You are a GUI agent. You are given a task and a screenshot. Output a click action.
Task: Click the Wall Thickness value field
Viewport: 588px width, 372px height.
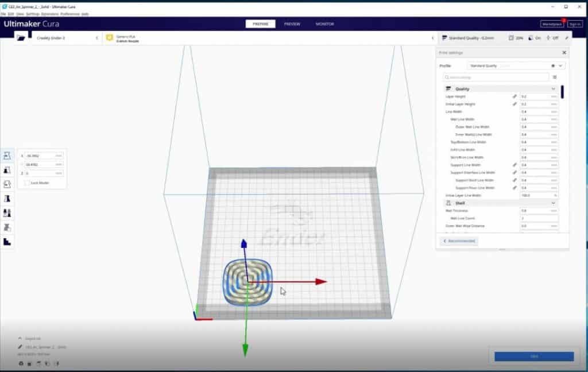point(539,211)
